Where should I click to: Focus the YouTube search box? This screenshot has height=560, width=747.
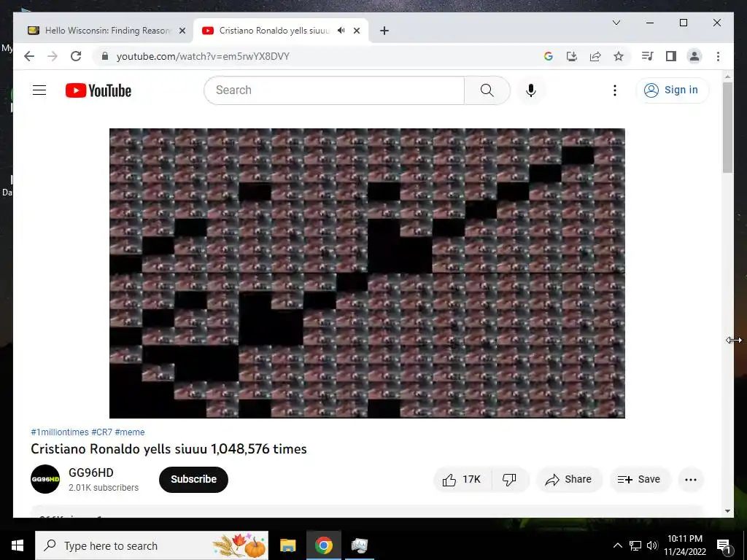[x=334, y=90]
